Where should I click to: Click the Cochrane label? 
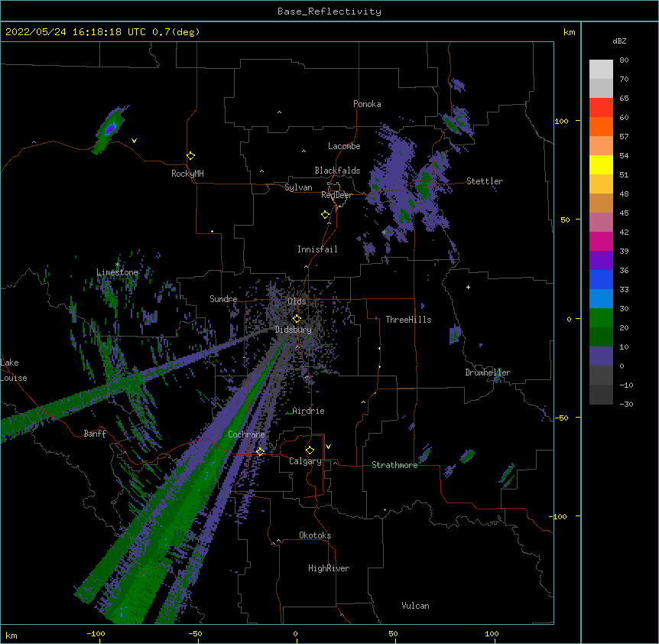coord(246,434)
